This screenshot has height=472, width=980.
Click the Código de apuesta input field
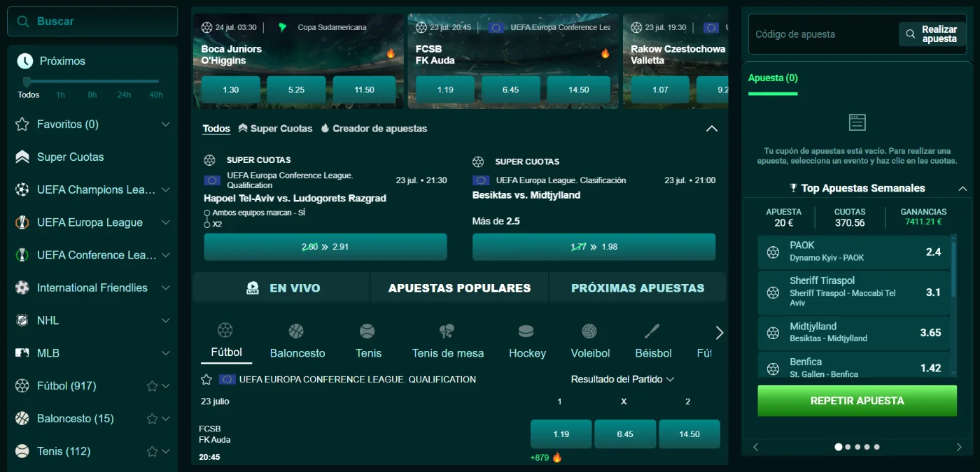[x=822, y=34]
